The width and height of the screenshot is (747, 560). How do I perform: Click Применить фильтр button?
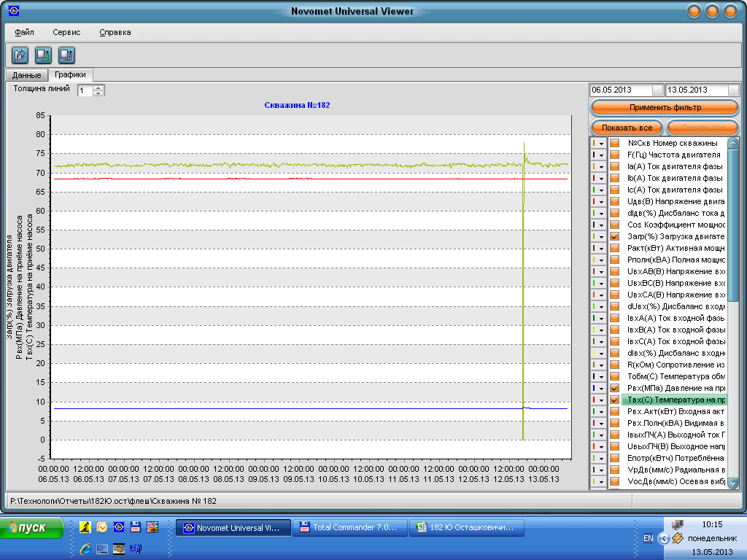point(665,108)
